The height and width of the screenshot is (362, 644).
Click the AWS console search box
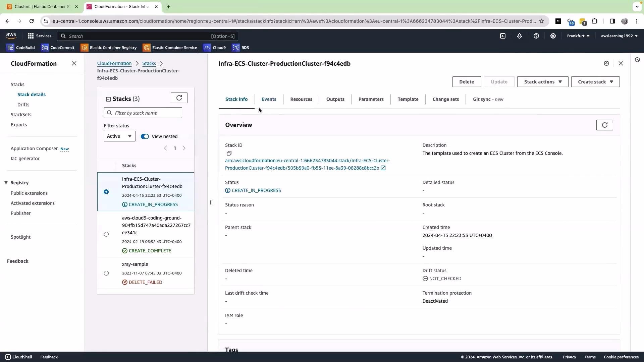point(148,36)
